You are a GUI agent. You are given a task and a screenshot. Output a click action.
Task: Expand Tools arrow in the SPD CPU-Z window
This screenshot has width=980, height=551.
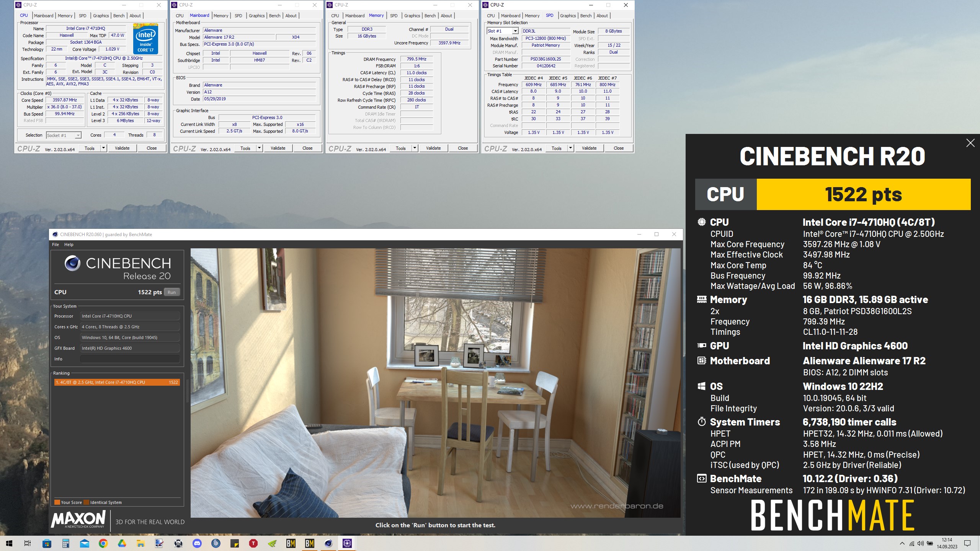[570, 148]
